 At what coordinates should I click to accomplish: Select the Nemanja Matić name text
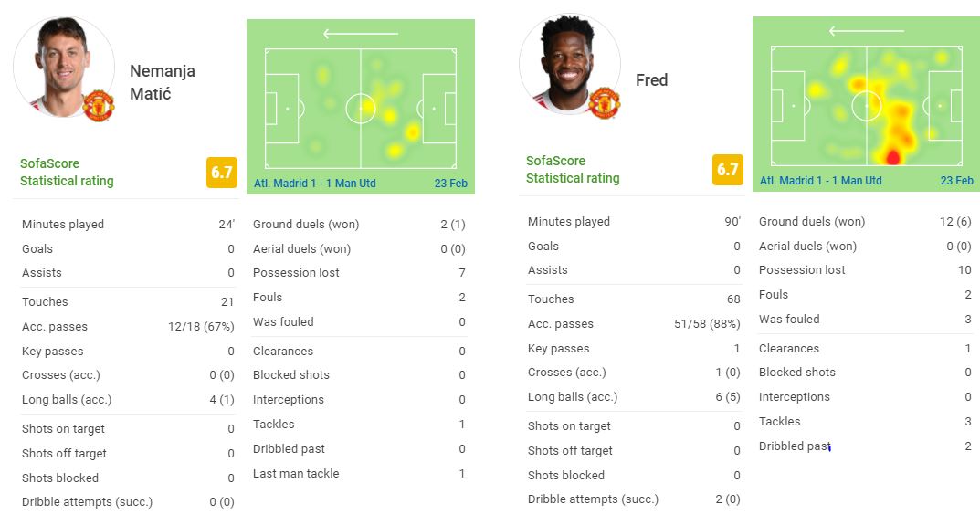tap(163, 82)
